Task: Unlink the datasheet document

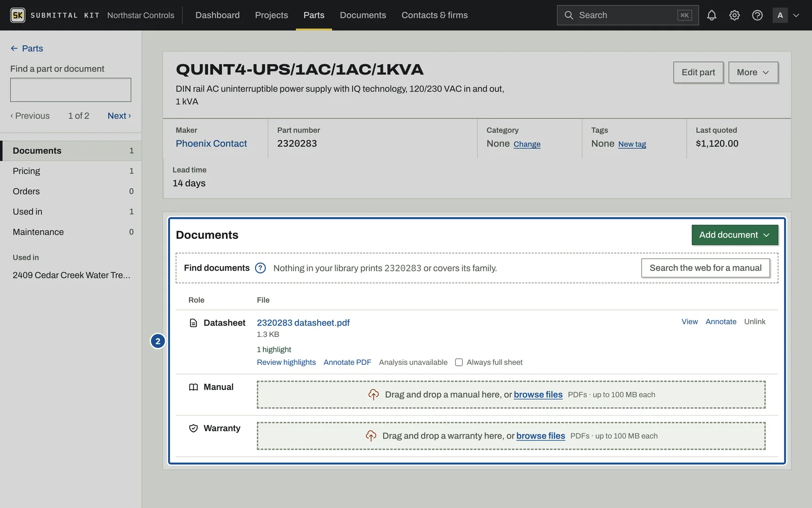Action: pos(755,322)
